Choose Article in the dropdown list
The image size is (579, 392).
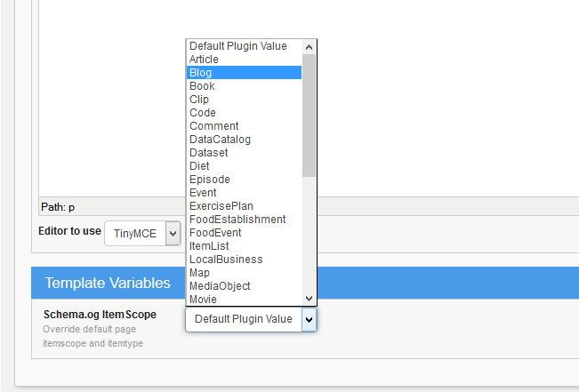pyautogui.click(x=244, y=60)
